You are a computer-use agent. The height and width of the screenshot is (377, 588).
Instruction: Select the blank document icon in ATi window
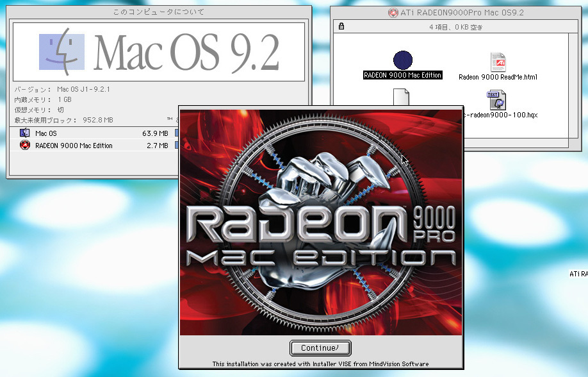401,97
